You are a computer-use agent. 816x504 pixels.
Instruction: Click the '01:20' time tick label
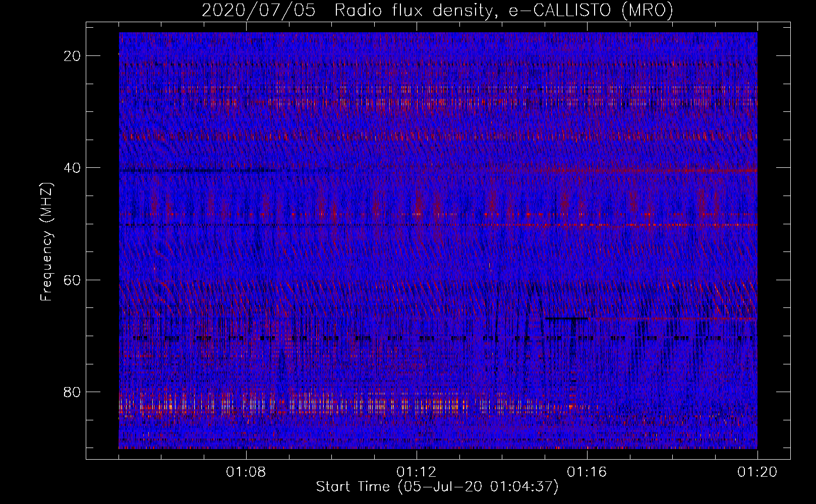[x=757, y=472]
